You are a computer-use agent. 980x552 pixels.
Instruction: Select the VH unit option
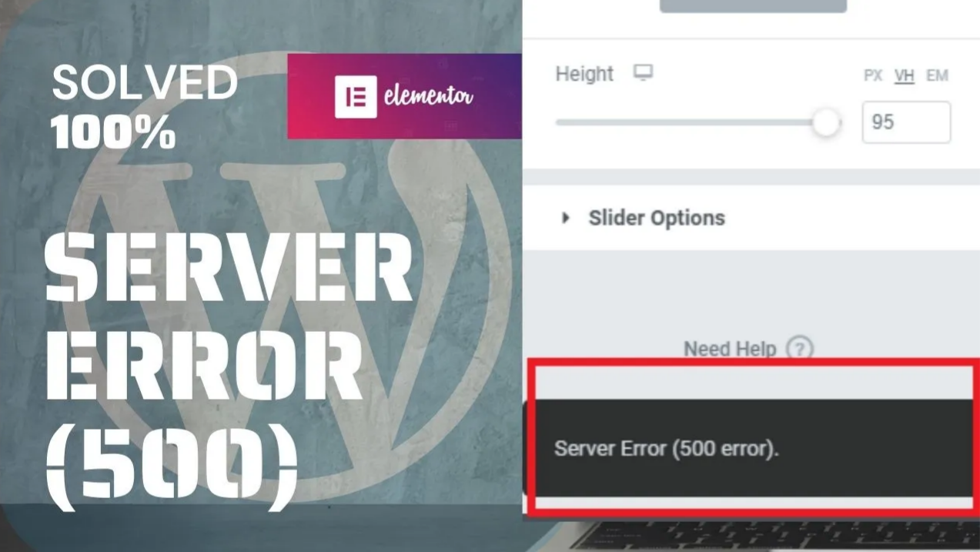(x=904, y=75)
